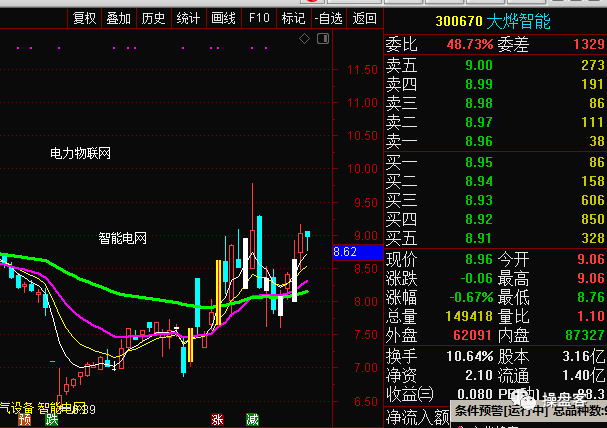607x428 pixels.
Task: Click the 涨 marker at chart bottom
Action: click(x=217, y=419)
